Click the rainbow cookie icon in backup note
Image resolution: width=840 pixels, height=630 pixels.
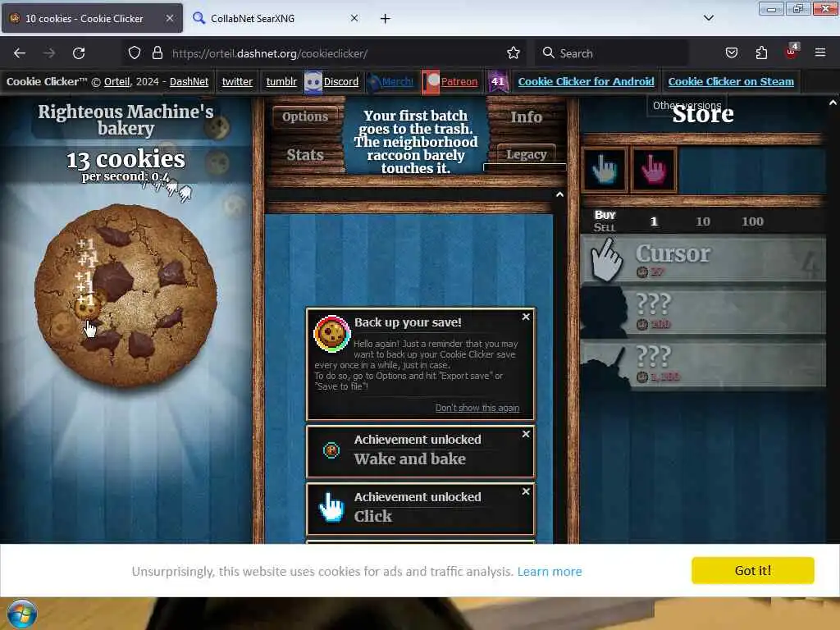click(x=331, y=334)
